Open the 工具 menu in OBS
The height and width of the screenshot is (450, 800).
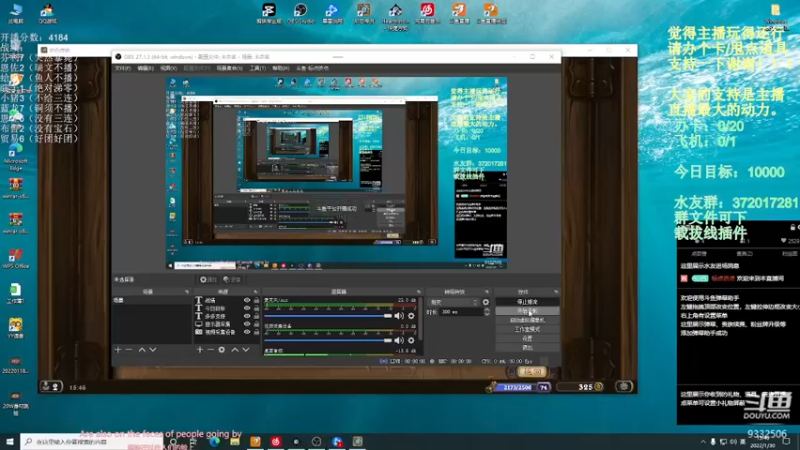click(258, 68)
